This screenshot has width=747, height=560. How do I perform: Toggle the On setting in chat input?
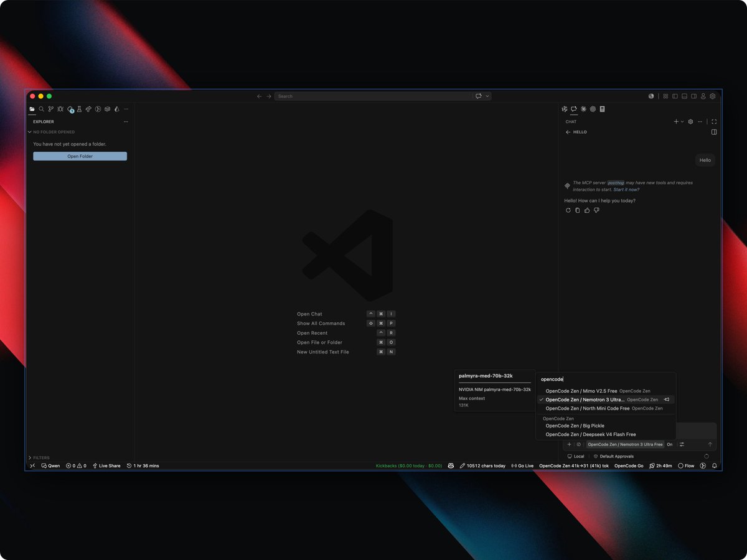point(670,444)
